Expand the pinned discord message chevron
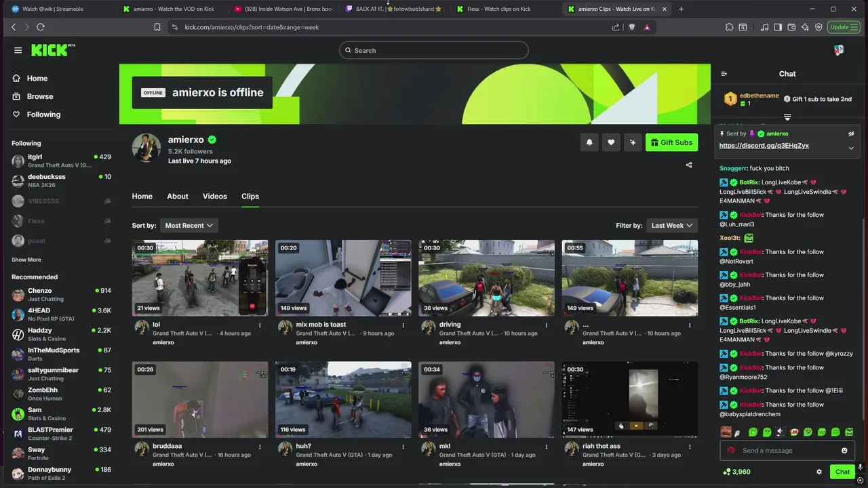This screenshot has height=488, width=868. pos(851,148)
